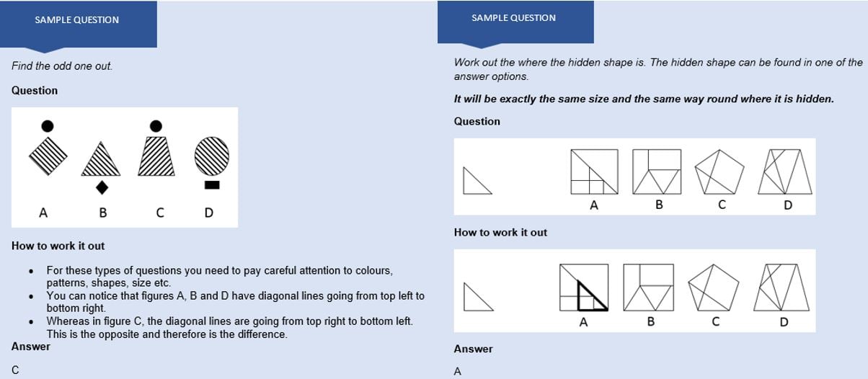
Task: Choose square option A in hidden shape question row
Action: [x=594, y=171]
